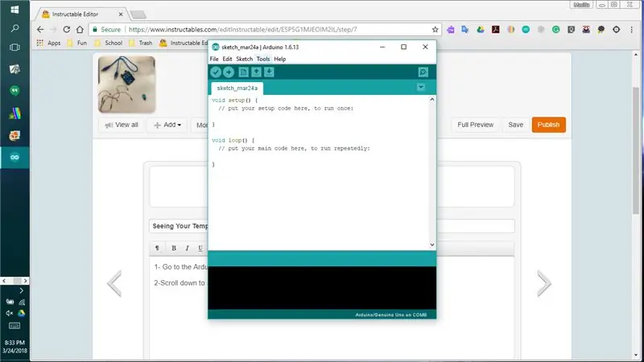The height and width of the screenshot is (362, 644).
Task: Click the purple puzzle-piece extension icon
Action: click(450, 30)
